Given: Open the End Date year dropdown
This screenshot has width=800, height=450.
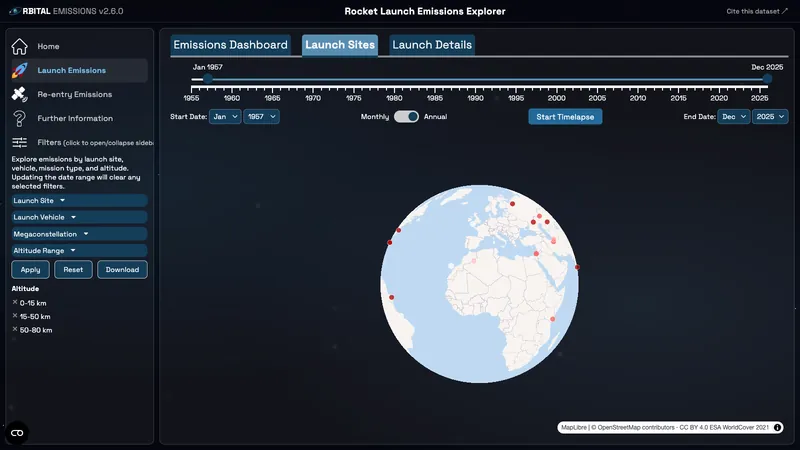Looking at the screenshot, I should tap(770, 117).
